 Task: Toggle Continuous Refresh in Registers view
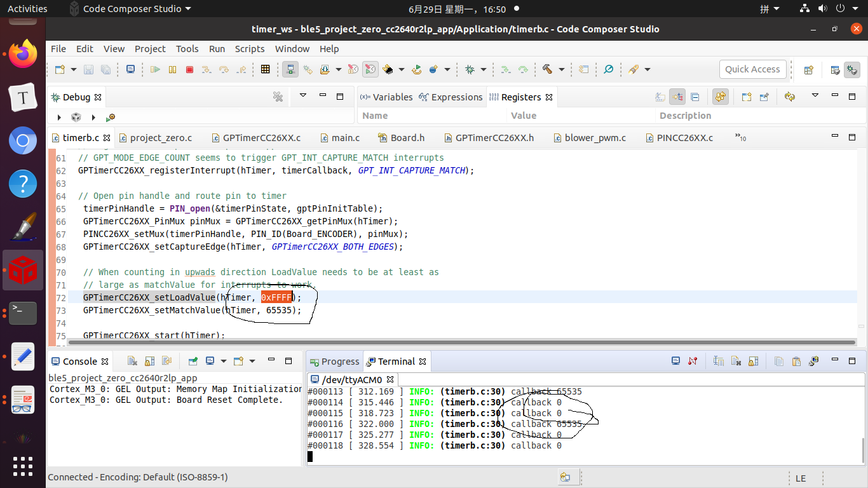pos(720,97)
